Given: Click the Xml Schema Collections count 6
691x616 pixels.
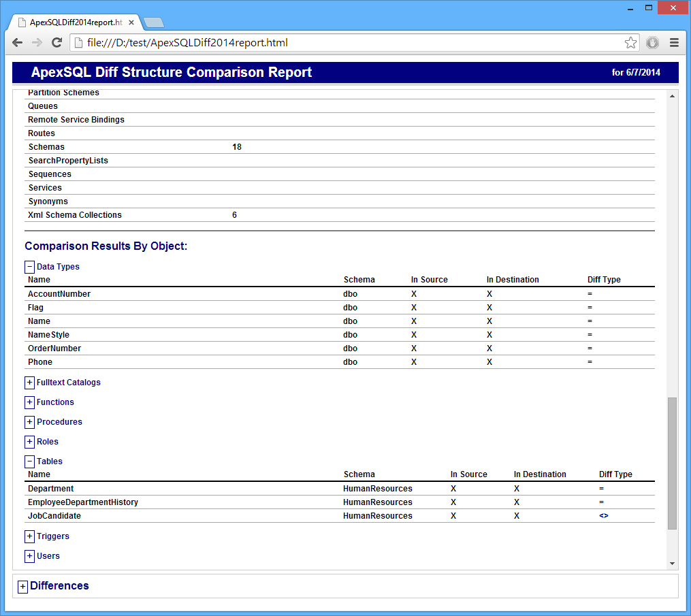Looking at the screenshot, I should click(x=234, y=215).
